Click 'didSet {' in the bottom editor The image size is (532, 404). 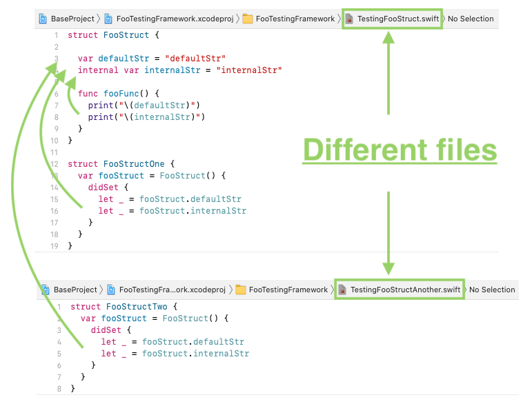[111, 330]
